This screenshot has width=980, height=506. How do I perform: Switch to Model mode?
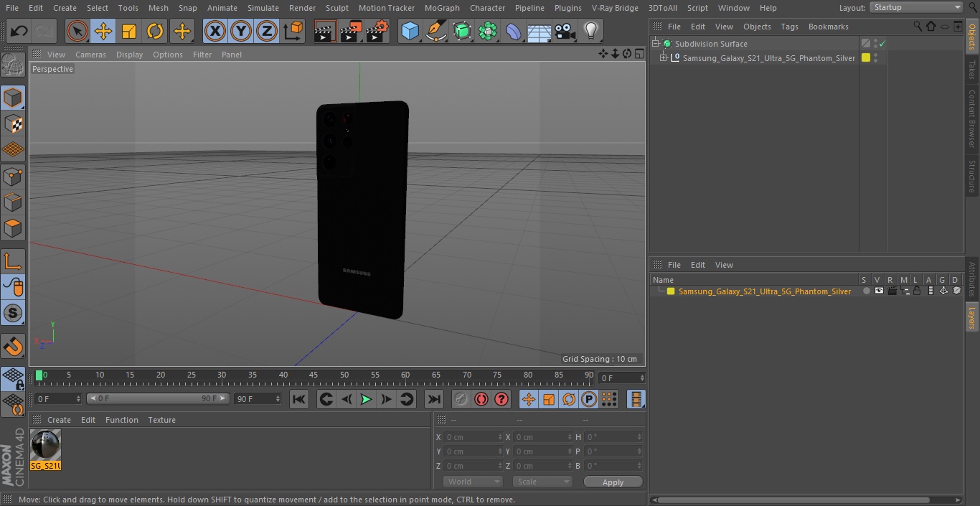(x=13, y=98)
